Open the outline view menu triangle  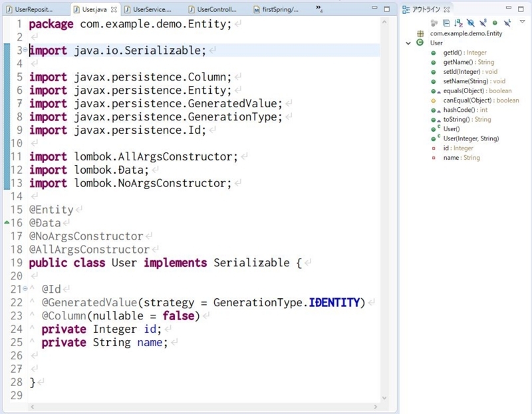(x=523, y=22)
